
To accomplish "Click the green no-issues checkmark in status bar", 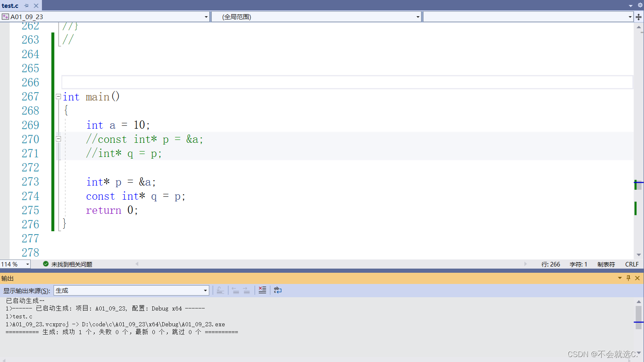I will pos(46,264).
